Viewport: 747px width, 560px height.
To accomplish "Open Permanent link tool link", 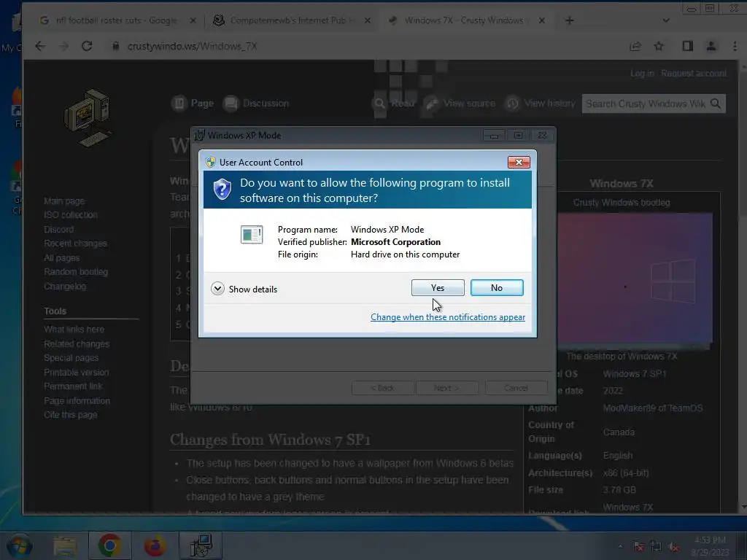I will (x=73, y=386).
